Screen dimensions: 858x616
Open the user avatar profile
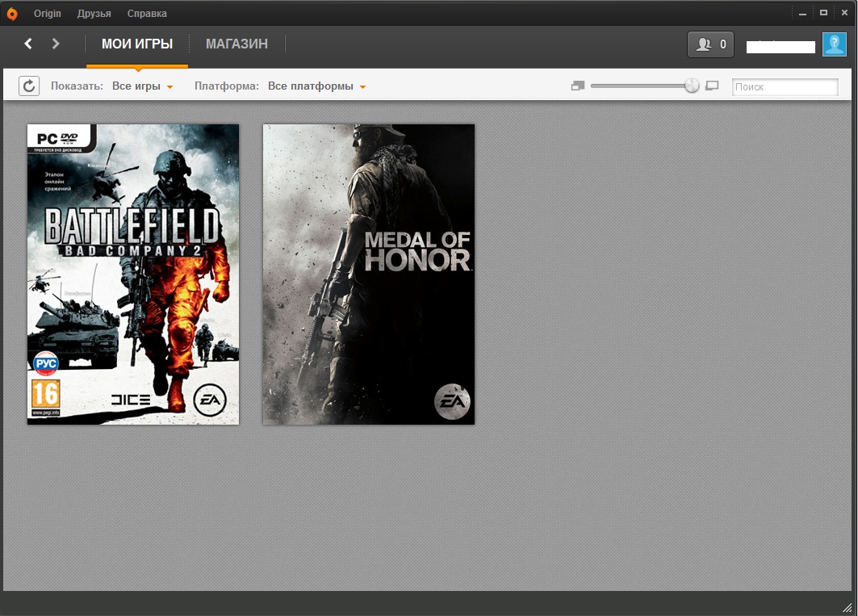[x=835, y=44]
